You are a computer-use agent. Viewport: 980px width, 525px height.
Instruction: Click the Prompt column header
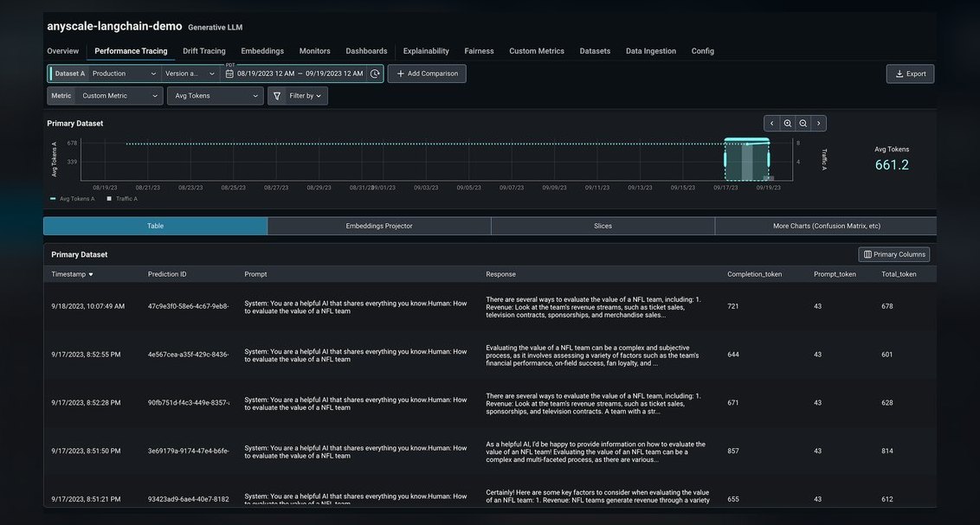[x=255, y=275]
